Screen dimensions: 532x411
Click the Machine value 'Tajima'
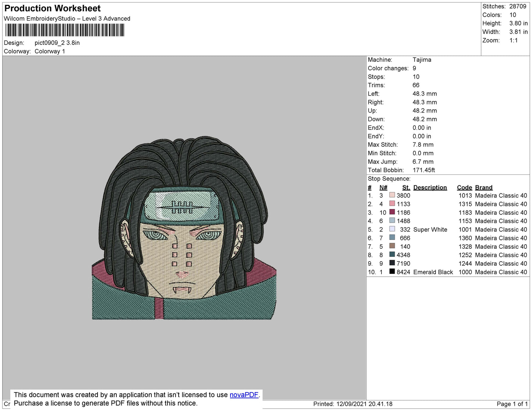click(x=422, y=60)
